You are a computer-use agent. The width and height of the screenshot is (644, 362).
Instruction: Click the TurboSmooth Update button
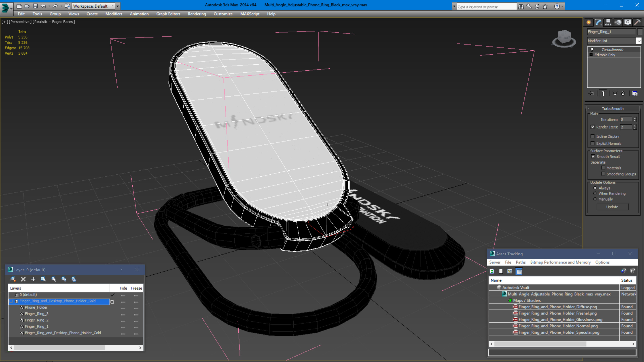tap(612, 207)
